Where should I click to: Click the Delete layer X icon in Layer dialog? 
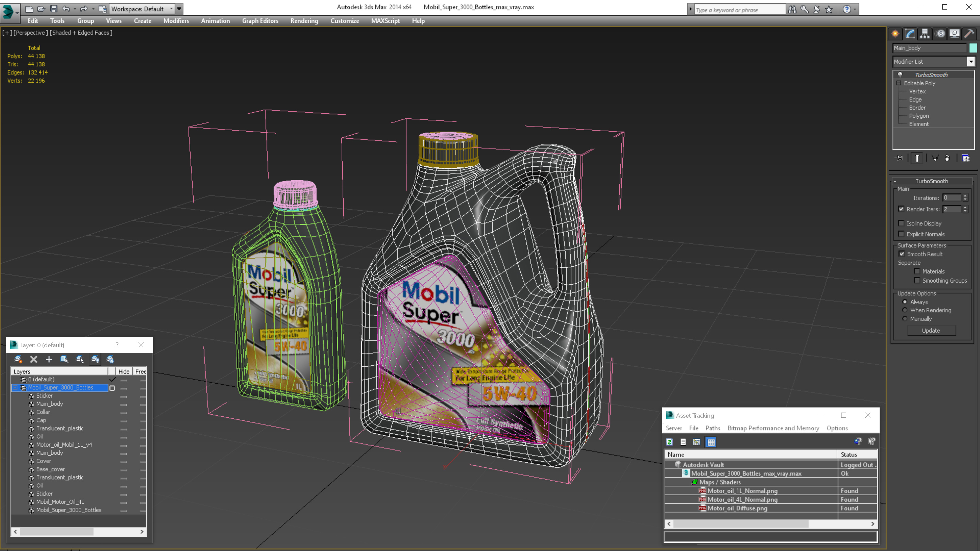33,359
